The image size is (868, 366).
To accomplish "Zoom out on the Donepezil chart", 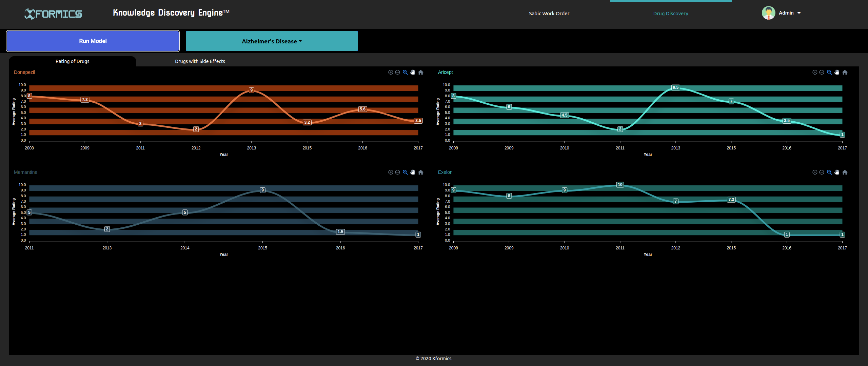I will coord(397,72).
